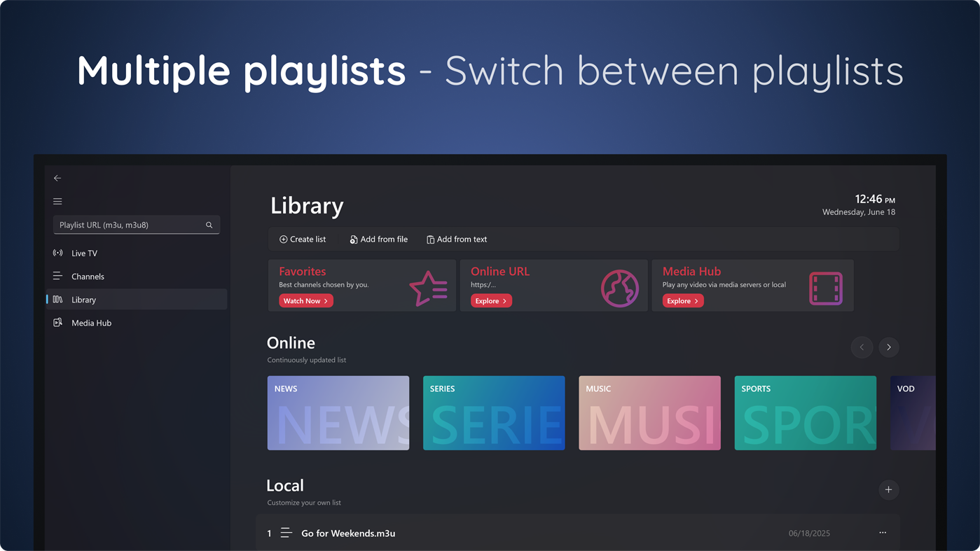The image size is (980, 551).
Task: Click the globe icon on the Online URL card
Action: point(619,287)
